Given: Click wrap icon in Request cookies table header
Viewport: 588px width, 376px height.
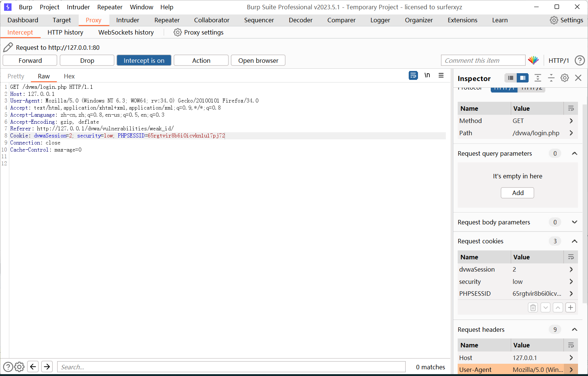Looking at the screenshot, I should tap(571, 257).
